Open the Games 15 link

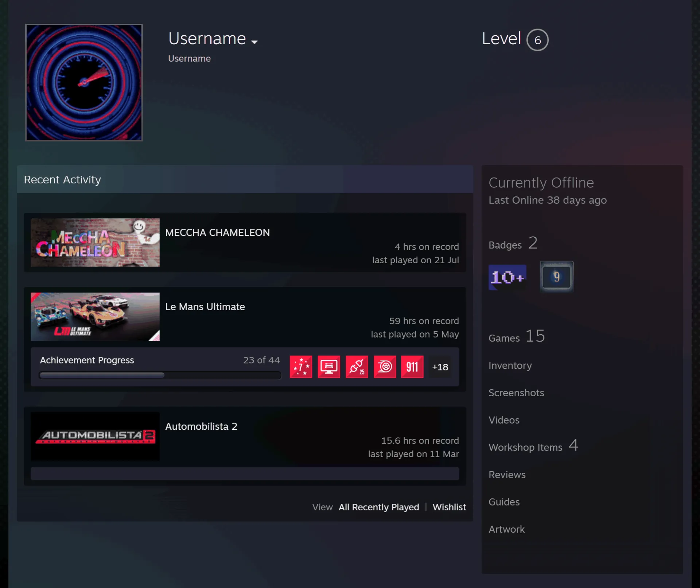click(x=517, y=336)
